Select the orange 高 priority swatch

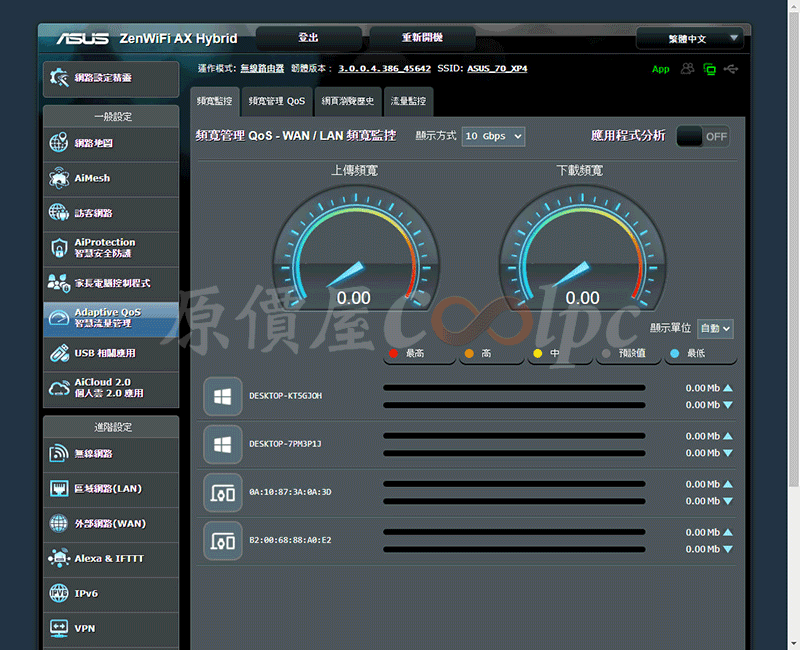[x=469, y=353]
